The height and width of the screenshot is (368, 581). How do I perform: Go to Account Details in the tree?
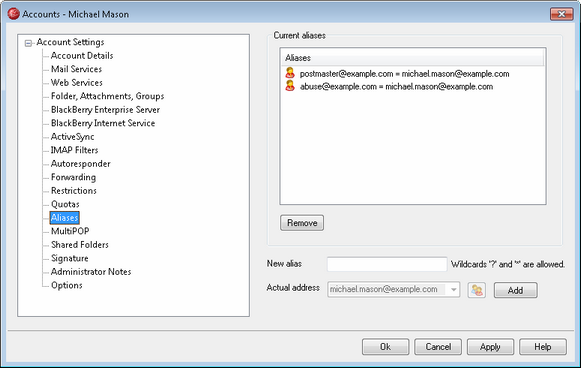tap(82, 56)
